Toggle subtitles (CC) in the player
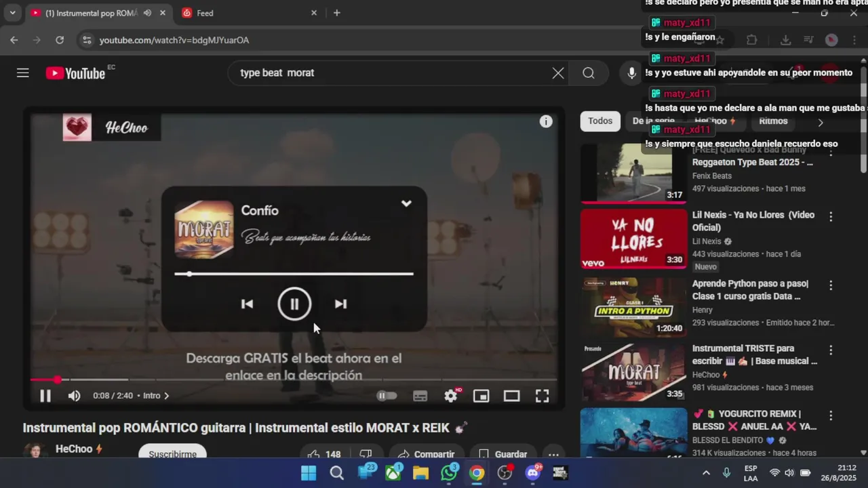The image size is (868, 488). coord(420,396)
